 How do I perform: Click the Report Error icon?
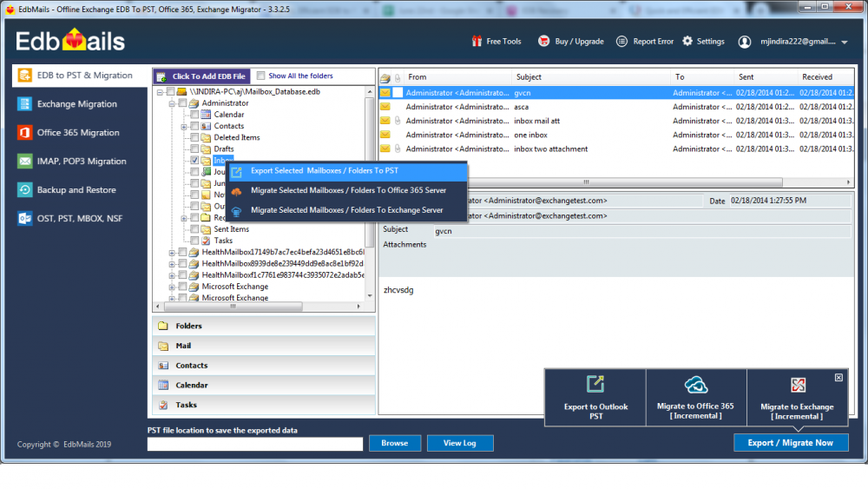(x=621, y=41)
